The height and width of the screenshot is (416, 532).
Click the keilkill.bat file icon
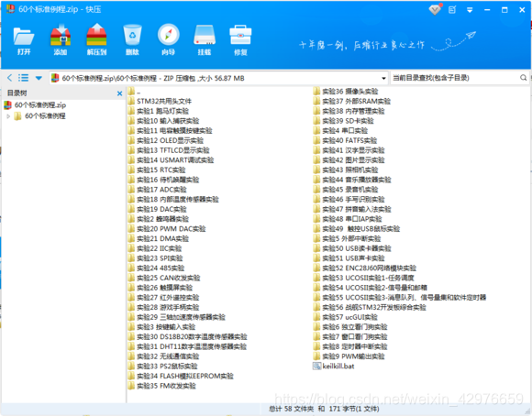[316, 367]
